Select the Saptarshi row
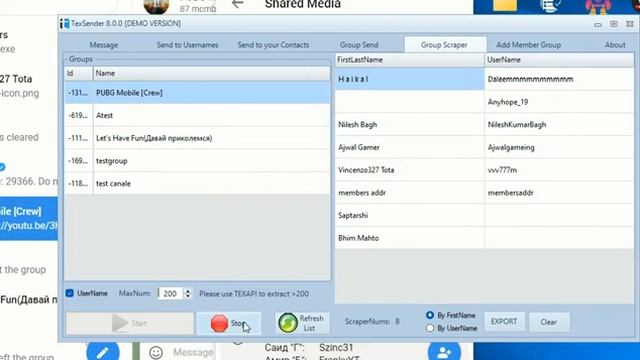640x360 pixels. tap(484, 215)
